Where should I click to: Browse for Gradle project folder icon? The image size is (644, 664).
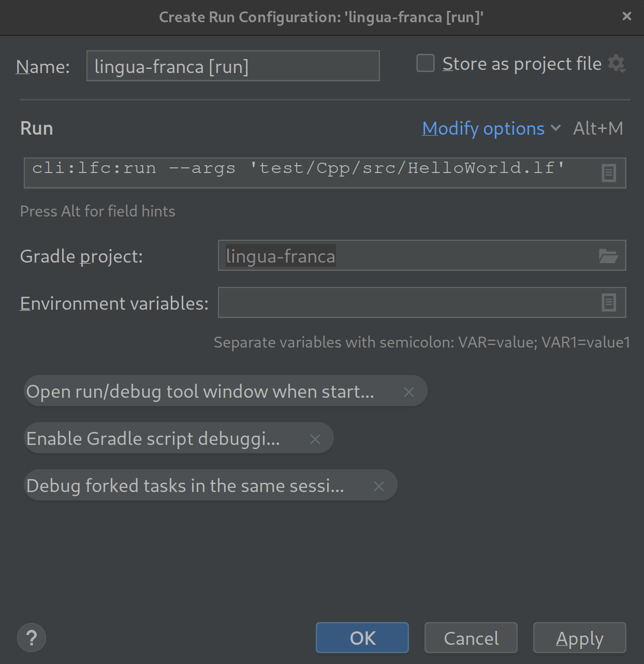click(608, 256)
